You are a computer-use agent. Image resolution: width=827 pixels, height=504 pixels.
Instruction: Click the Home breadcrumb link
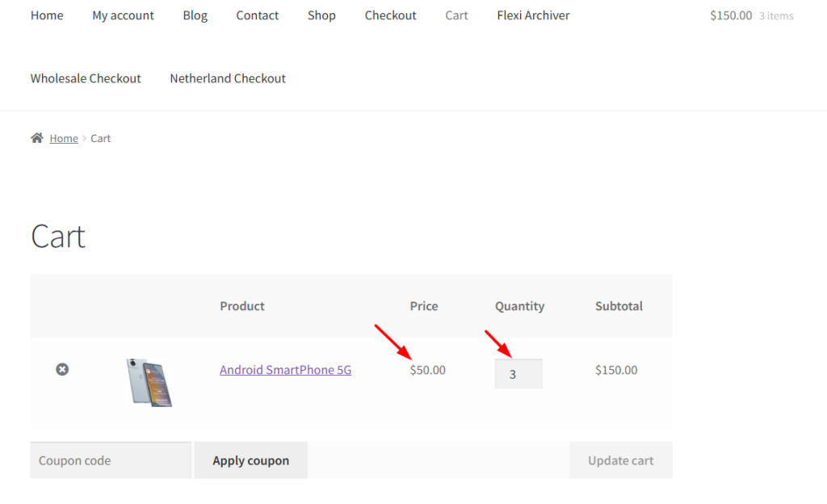coord(63,137)
